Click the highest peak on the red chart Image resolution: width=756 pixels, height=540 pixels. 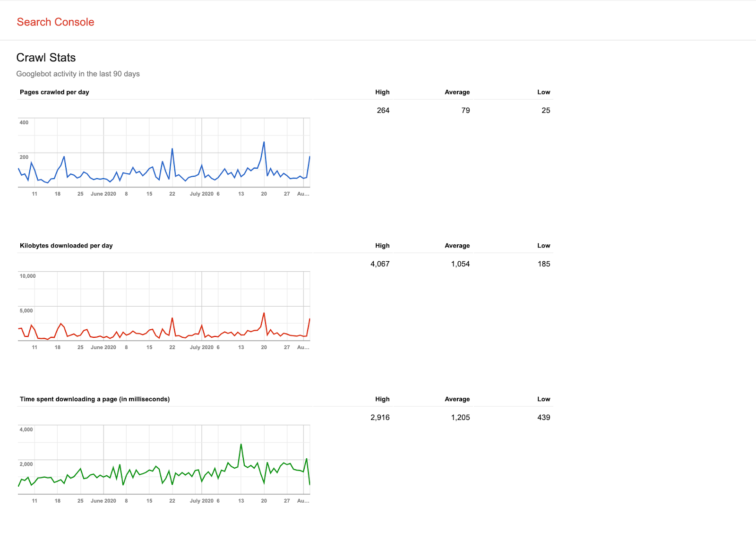click(x=264, y=313)
